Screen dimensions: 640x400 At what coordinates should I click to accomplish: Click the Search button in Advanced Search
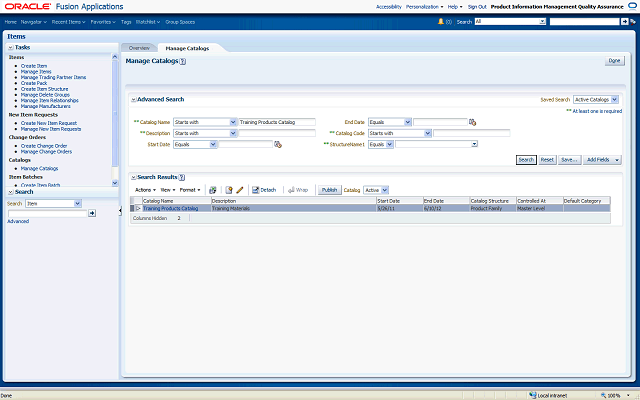(526, 159)
